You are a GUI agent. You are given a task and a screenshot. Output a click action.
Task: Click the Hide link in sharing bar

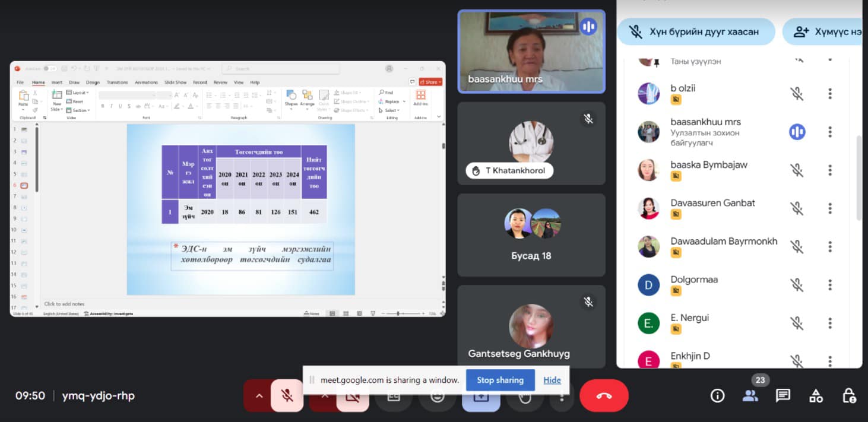[552, 380]
